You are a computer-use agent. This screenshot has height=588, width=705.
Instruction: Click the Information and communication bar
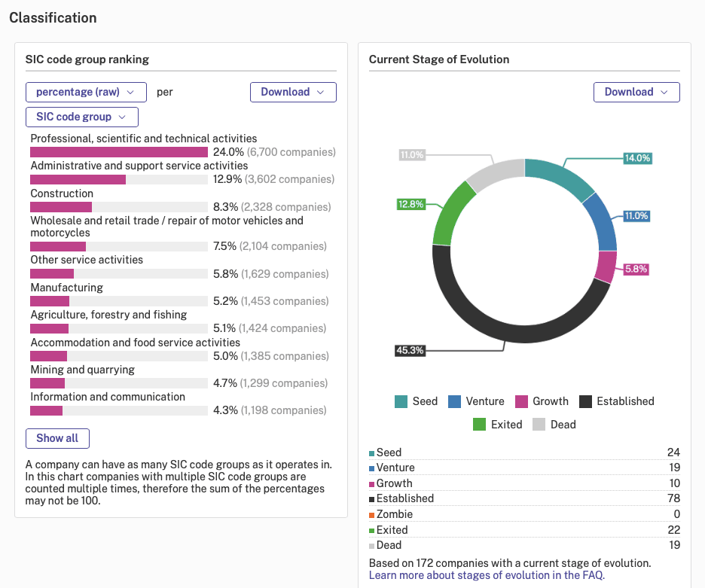pos(119,410)
